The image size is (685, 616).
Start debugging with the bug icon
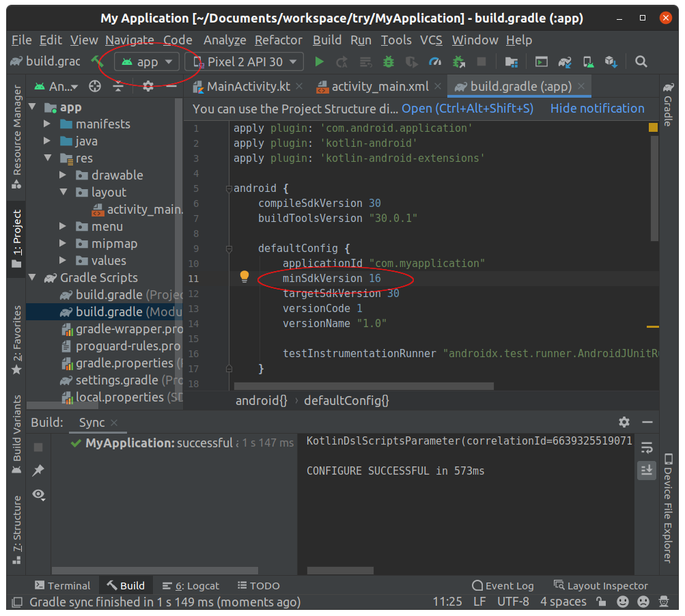tap(388, 62)
